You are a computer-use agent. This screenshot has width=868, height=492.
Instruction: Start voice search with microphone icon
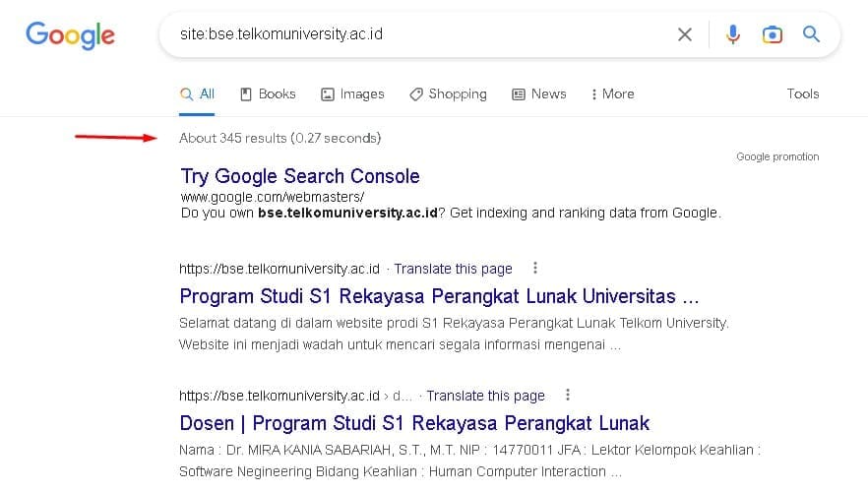point(733,34)
